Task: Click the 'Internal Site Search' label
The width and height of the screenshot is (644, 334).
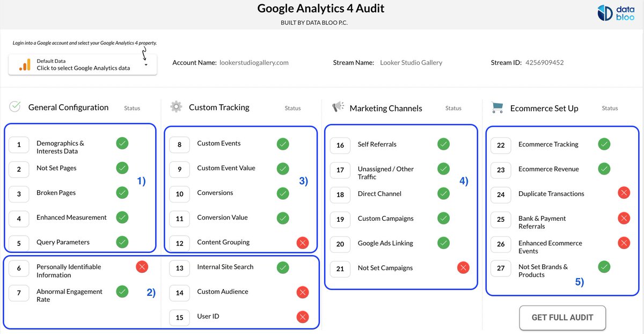Action: point(225,267)
